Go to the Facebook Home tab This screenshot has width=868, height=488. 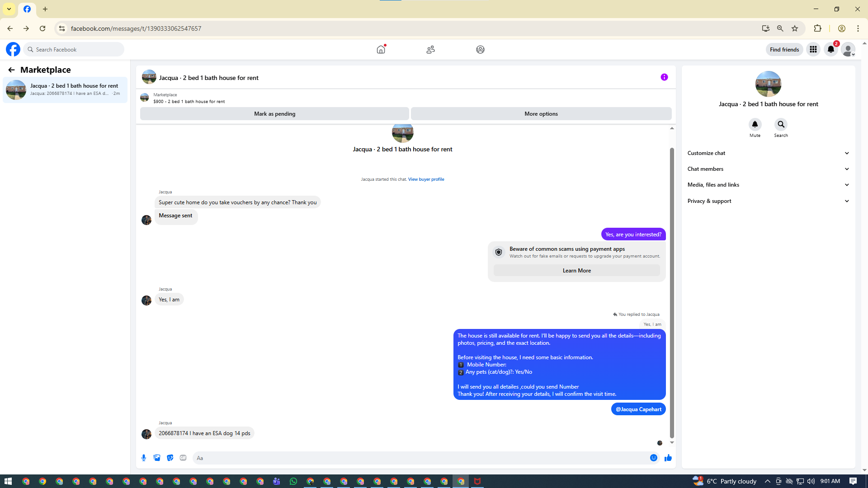(x=381, y=49)
